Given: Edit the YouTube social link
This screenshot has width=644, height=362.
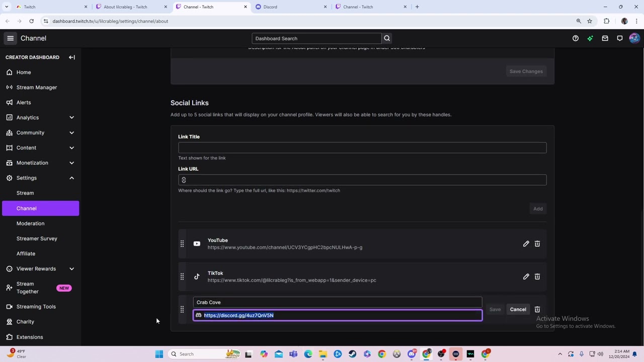Looking at the screenshot, I should pos(526,244).
